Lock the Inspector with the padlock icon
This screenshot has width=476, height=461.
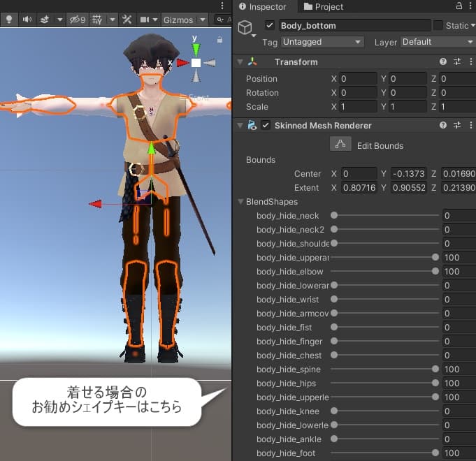click(459, 6)
